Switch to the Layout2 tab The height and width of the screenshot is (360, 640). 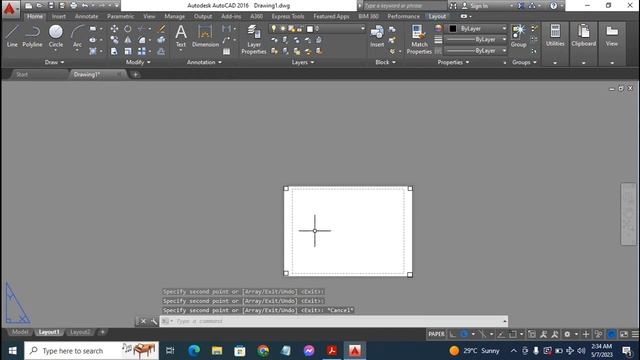(x=80, y=332)
